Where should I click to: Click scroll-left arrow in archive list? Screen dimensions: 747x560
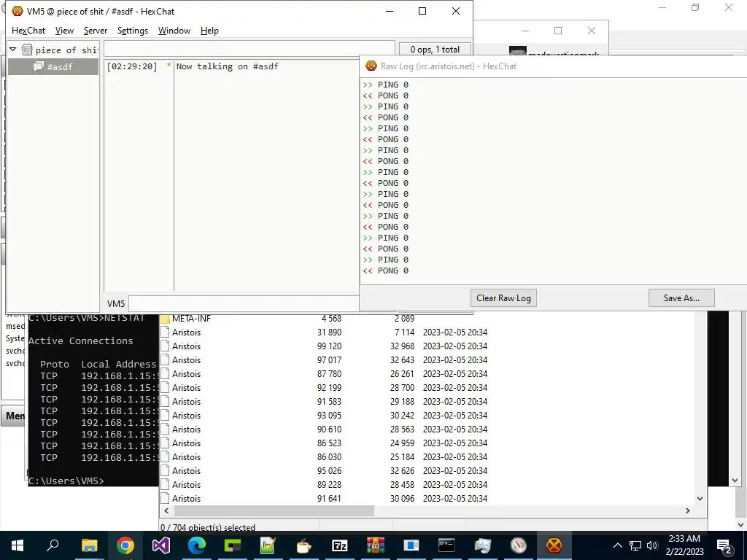point(166,510)
